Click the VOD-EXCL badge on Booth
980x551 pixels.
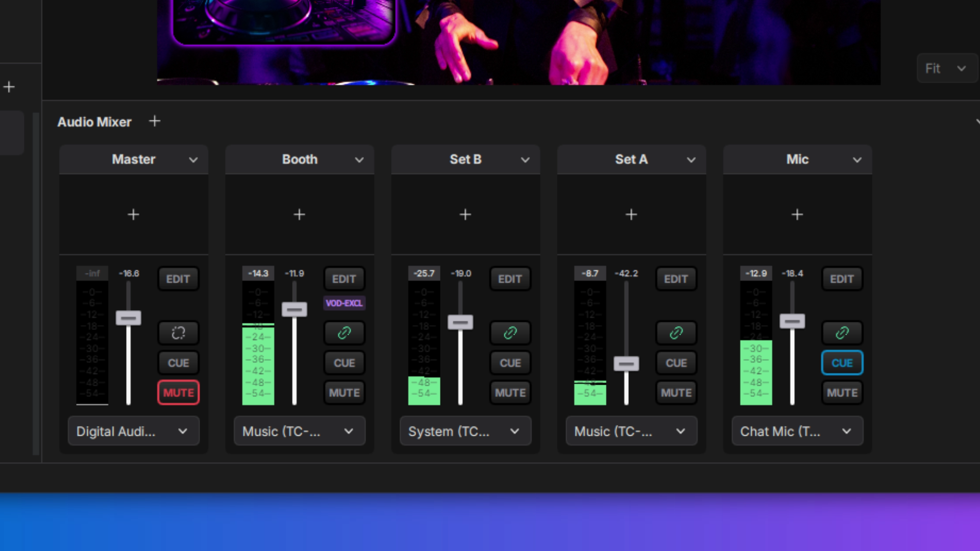click(344, 303)
